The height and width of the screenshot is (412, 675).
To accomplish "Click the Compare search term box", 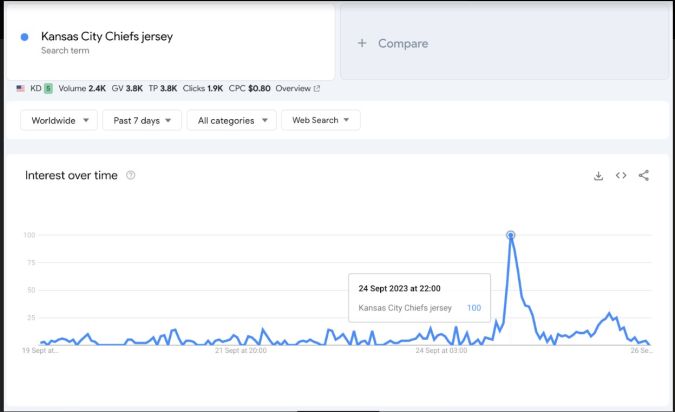I will [505, 43].
